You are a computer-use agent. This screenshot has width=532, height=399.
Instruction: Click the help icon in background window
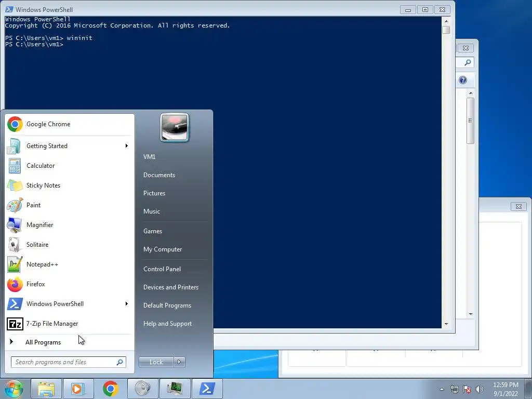(463, 80)
